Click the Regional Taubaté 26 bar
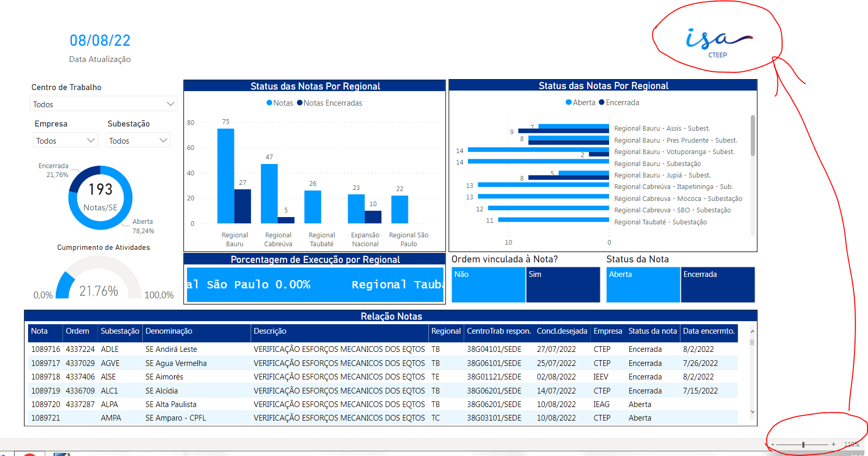Screen dimensions: 868x456 pyautogui.click(x=313, y=207)
